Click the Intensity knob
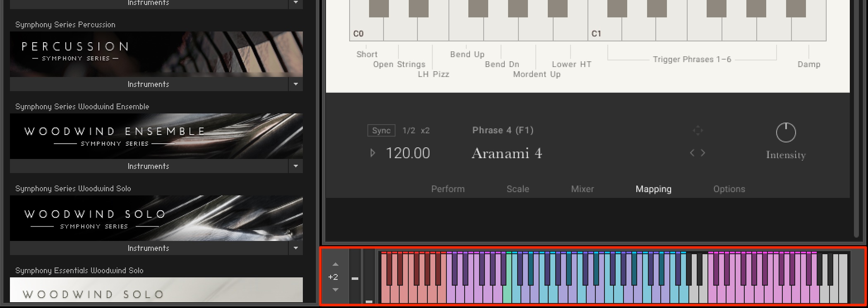 (x=786, y=132)
